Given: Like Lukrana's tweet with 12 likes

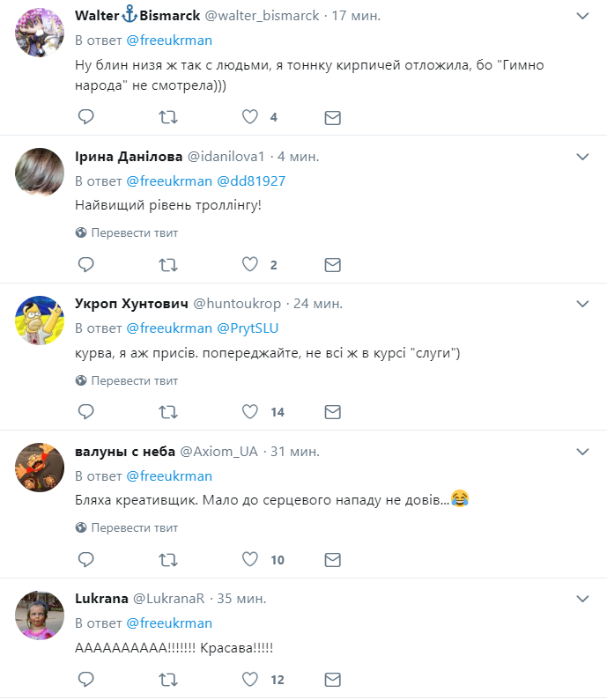Looking at the screenshot, I should tap(250, 680).
